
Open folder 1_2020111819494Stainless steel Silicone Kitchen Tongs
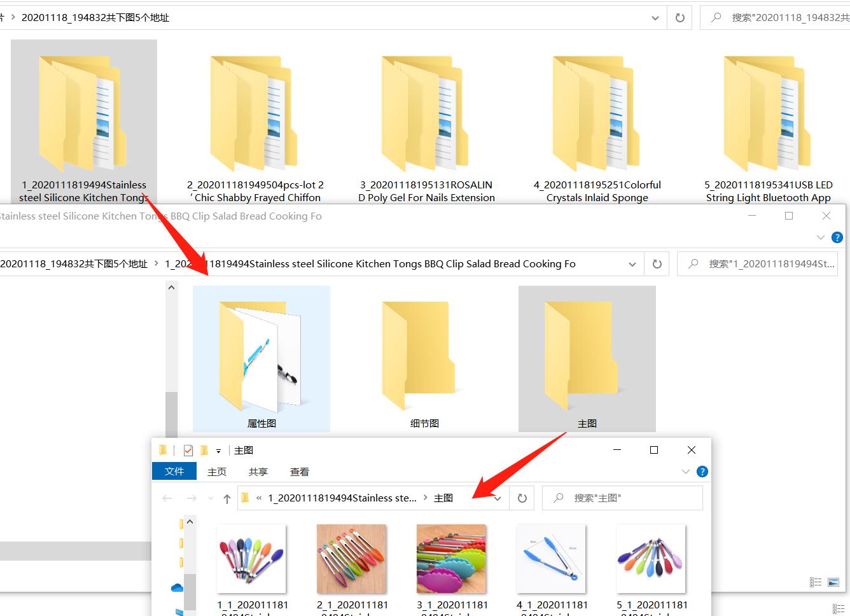click(84, 122)
